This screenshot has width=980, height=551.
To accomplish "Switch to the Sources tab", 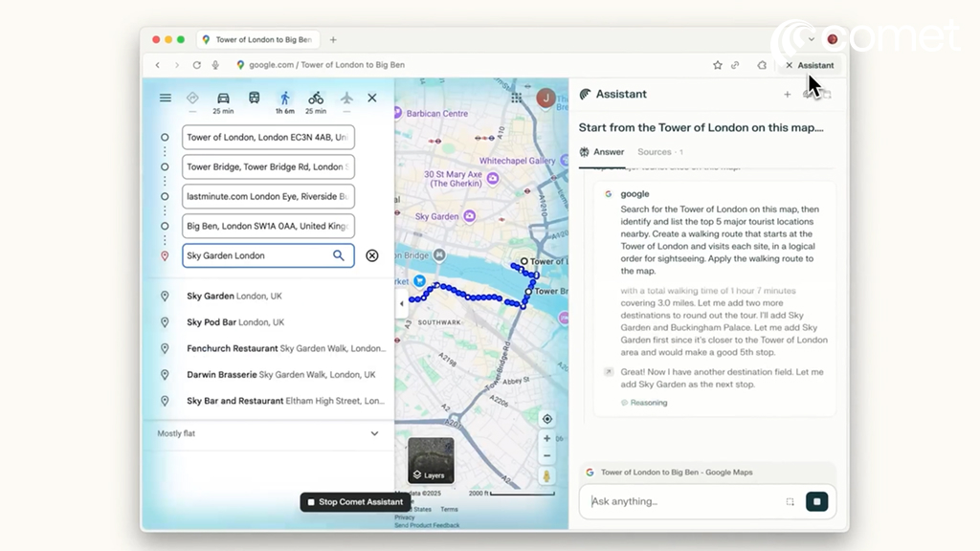I will point(660,152).
